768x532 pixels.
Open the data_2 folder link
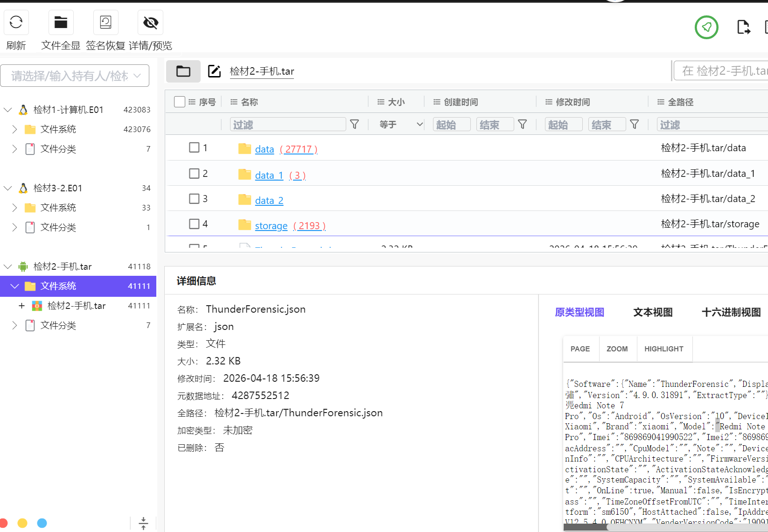[269, 201]
